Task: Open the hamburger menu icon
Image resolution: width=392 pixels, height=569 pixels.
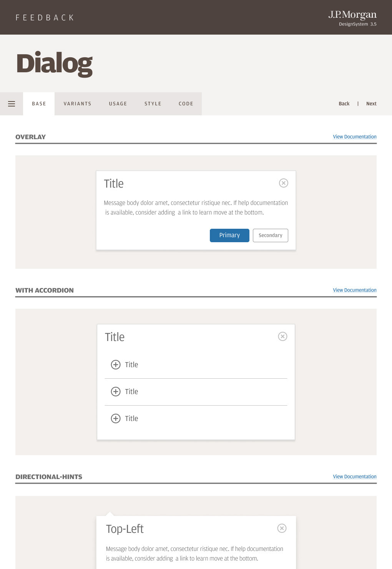Action: click(12, 104)
